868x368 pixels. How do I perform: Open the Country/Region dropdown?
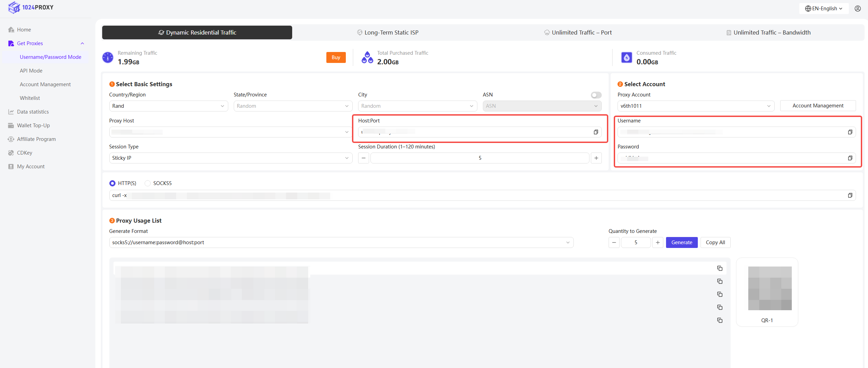click(x=168, y=106)
